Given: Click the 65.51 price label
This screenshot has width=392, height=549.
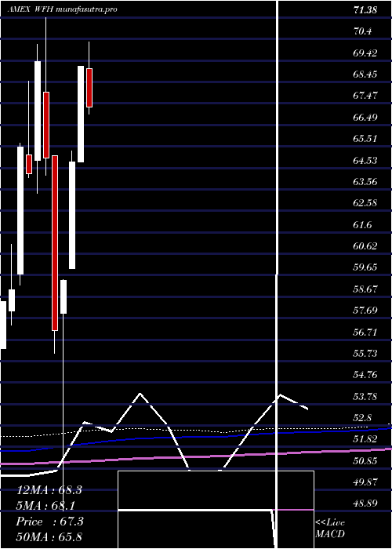Looking at the screenshot, I should [365, 139].
